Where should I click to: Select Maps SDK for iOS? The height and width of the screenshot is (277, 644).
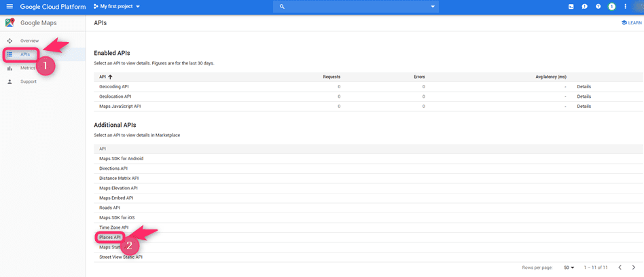click(117, 217)
